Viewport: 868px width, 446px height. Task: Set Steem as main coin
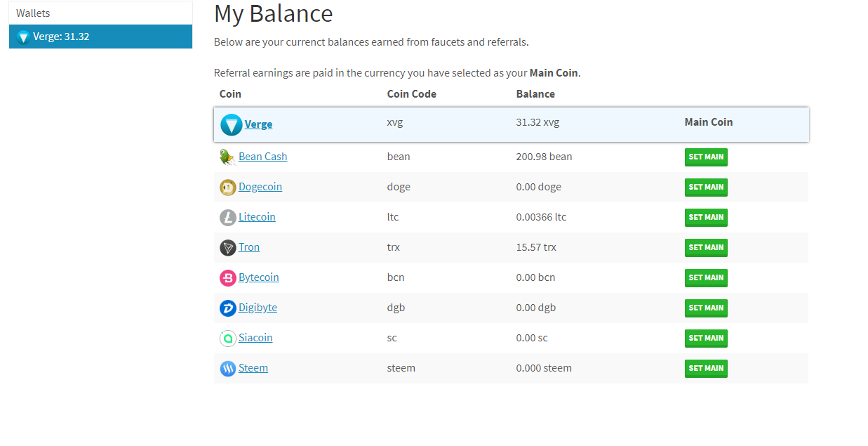(706, 369)
